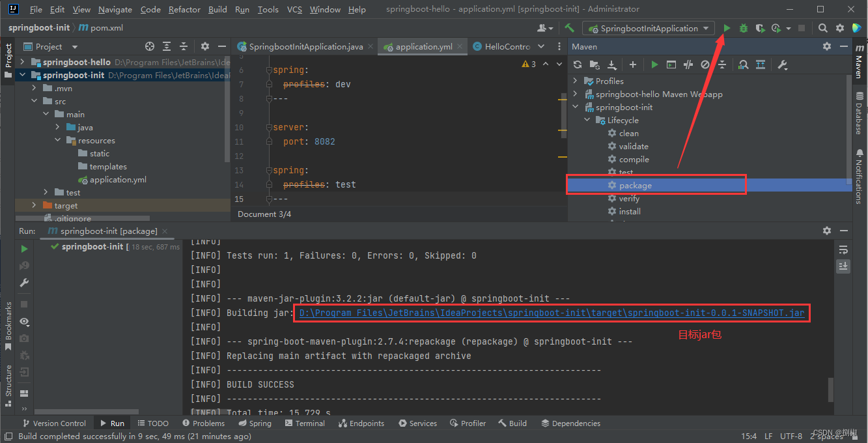Debug the application with bug icon

point(743,28)
